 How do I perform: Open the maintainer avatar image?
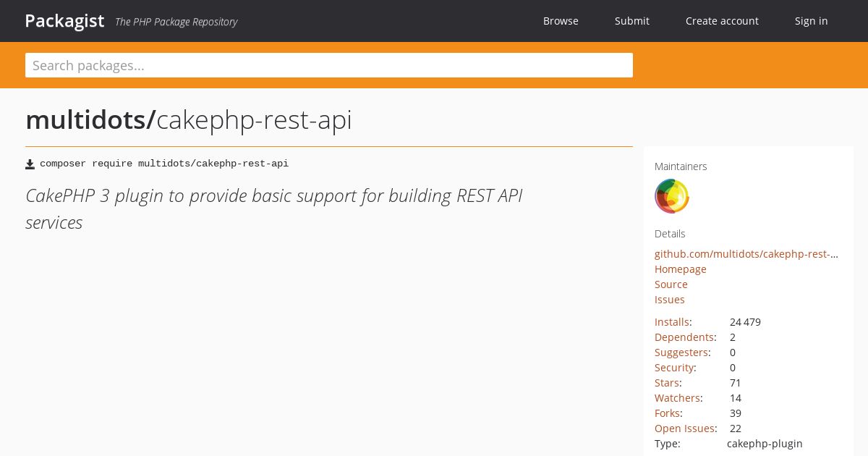point(672,196)
